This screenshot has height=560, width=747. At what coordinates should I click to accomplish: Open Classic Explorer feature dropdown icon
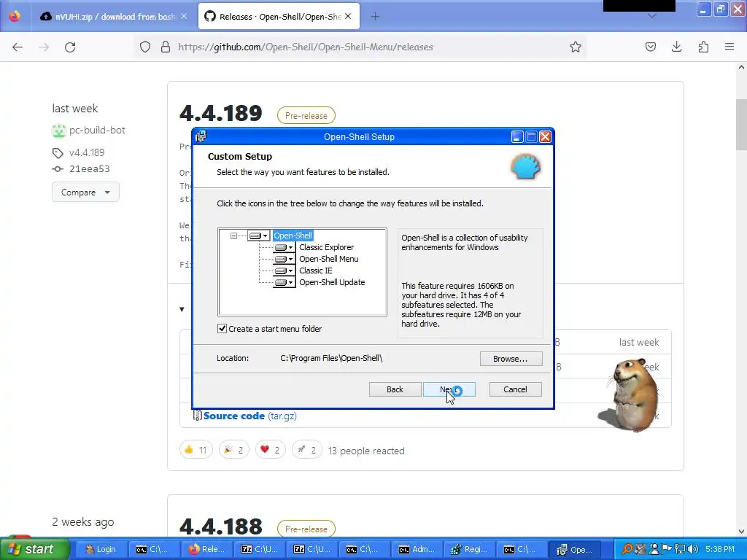pos(285,248)
